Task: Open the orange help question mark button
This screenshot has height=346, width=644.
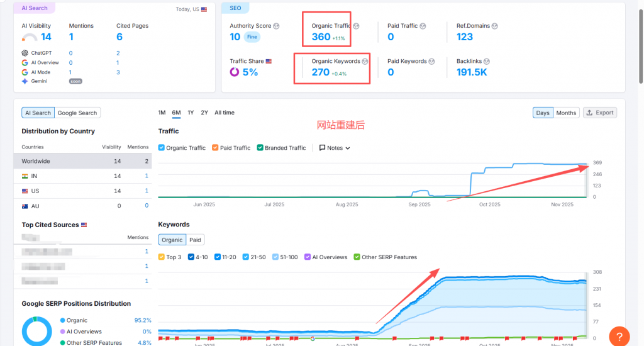Action: (x=619, y=335)
